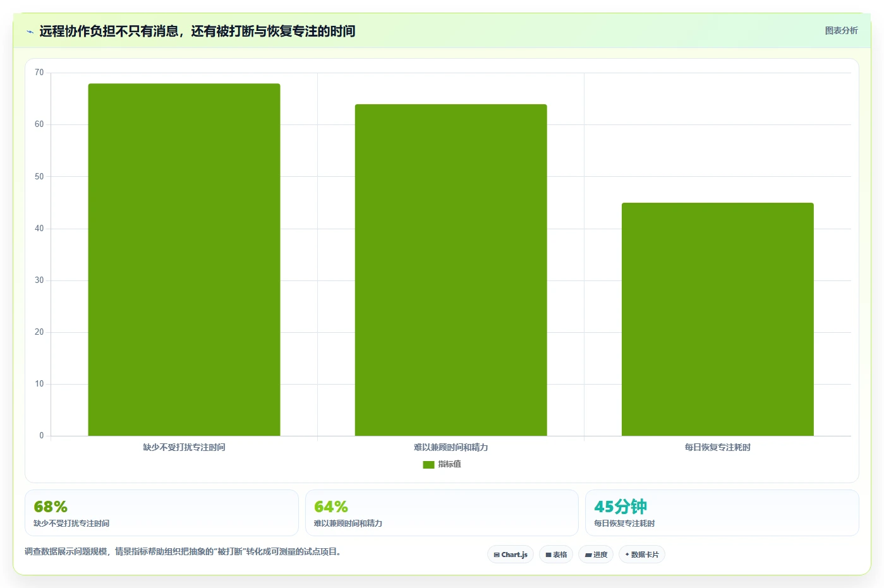Viewport: 884px width, 588px height.
Task: Click the footer note starting with 调查数据展示问题规模
Action: click(183, 552)
